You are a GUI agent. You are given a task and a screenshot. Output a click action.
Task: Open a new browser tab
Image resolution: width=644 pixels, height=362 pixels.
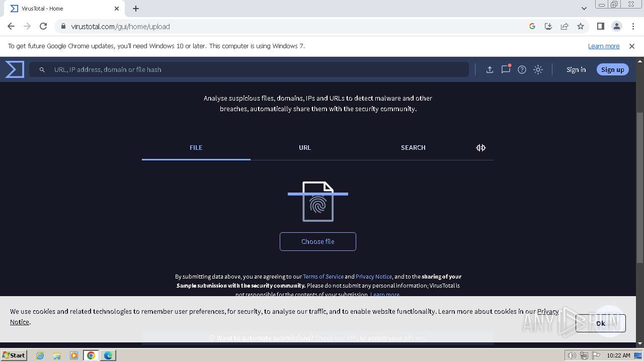[x=136, y=9]
